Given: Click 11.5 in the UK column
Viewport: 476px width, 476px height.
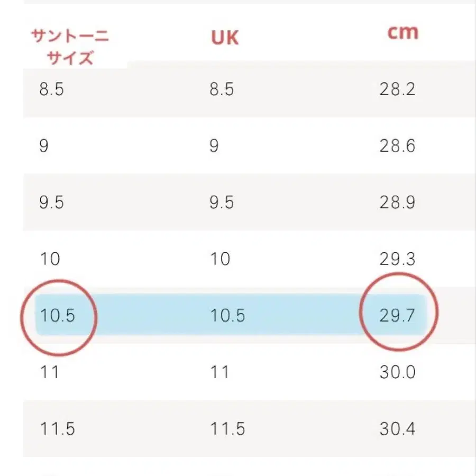Looking at the screenshot, I should click(x=227, y=429).
